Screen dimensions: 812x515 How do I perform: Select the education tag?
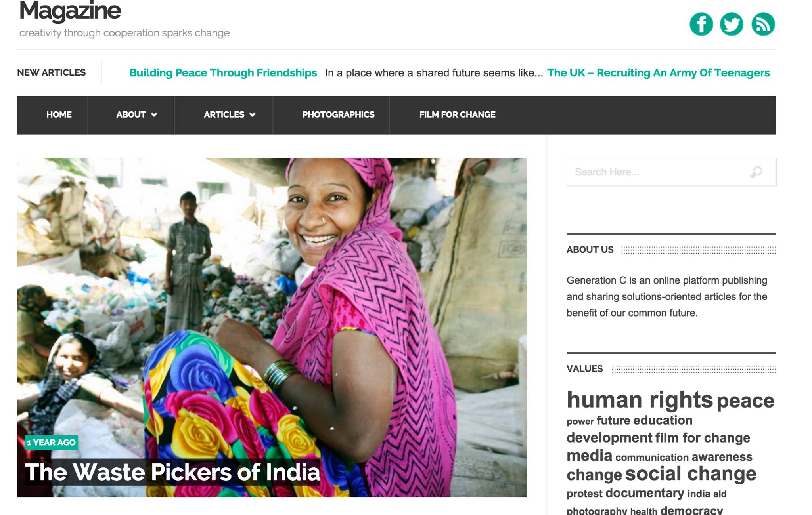point(663,420)
